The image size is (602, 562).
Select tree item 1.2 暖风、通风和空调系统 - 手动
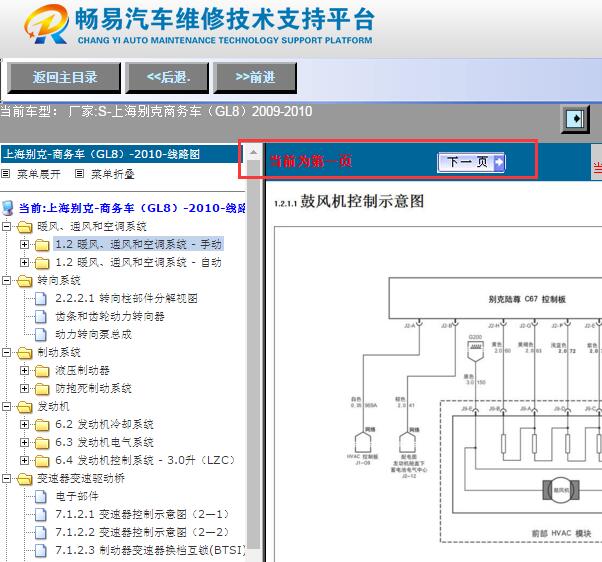tap(139, 244)
